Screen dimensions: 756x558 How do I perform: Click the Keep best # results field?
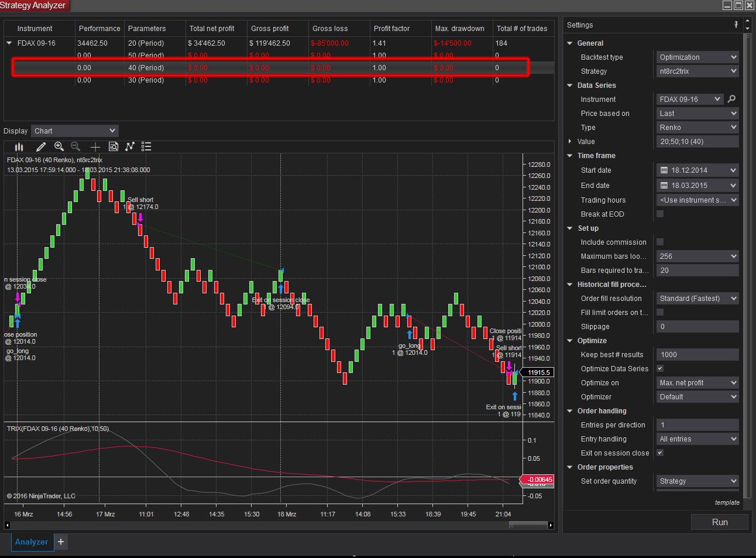[697, 354]
